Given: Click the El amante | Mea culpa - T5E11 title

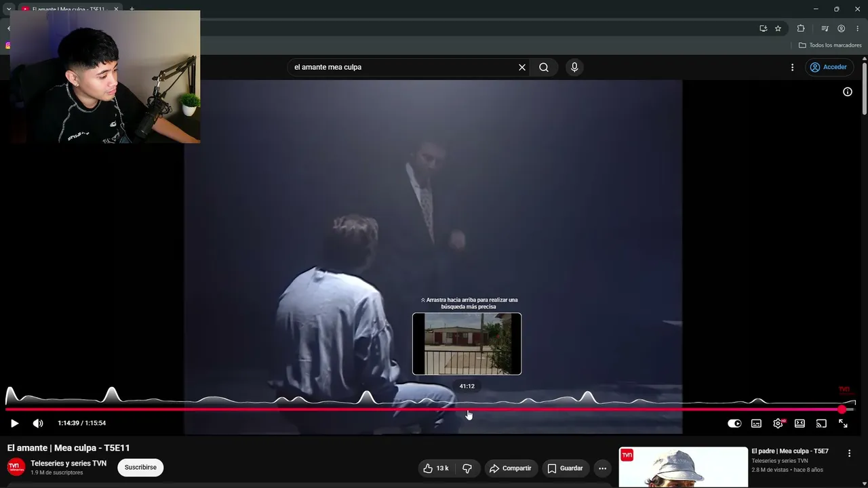Looking at the screenshot, I should coord(68,448).
